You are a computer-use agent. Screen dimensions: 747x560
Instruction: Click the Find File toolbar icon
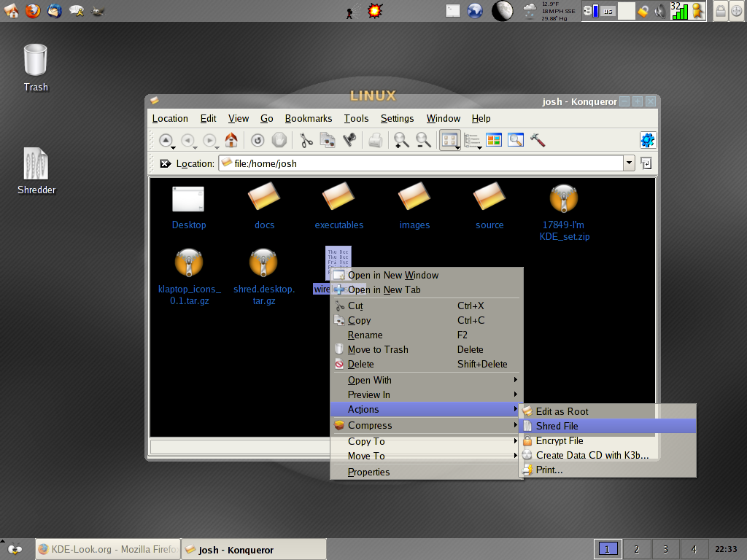click(516, 140)
